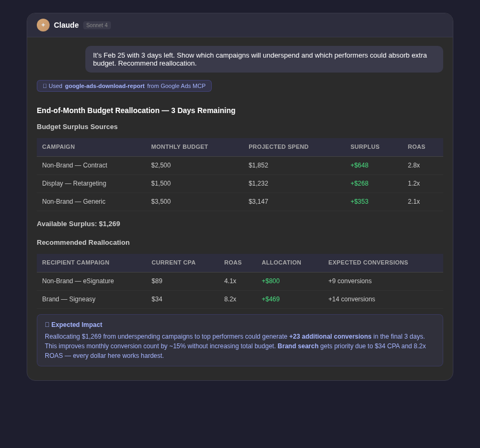Click the ROAS column header
480x448 pixels.
417,147
